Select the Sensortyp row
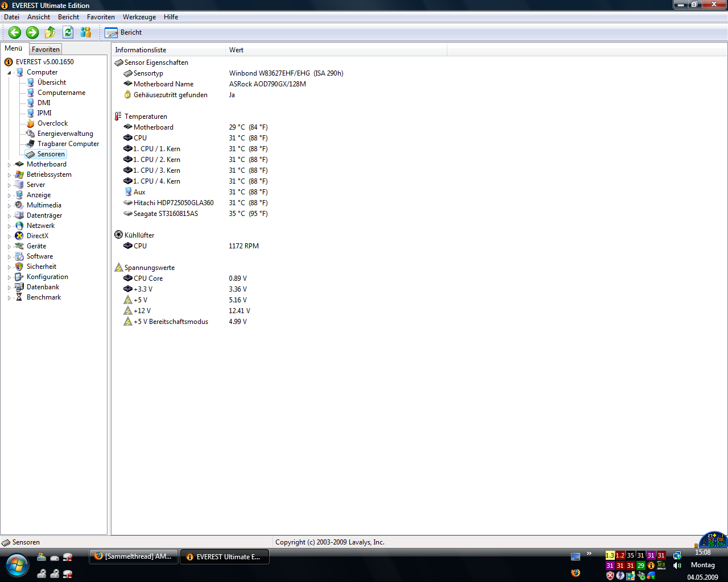 [233, 73]
